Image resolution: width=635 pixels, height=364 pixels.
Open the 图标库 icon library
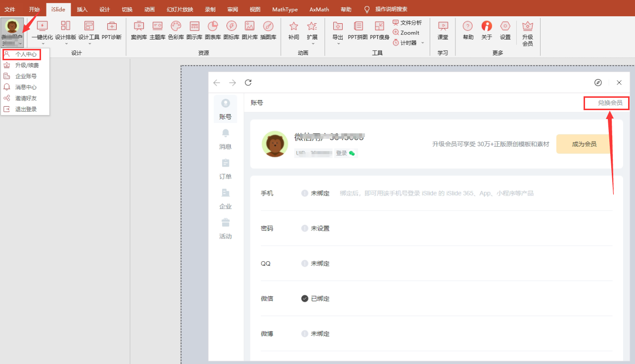point(231,30)
